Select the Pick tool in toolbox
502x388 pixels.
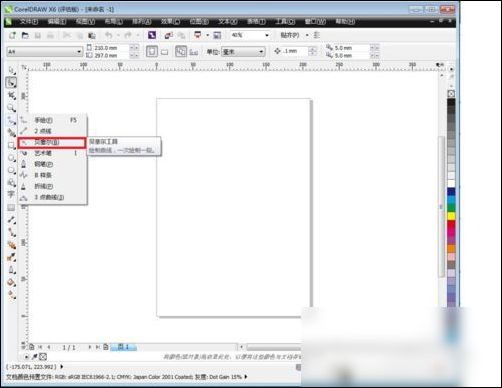point(11,70)
